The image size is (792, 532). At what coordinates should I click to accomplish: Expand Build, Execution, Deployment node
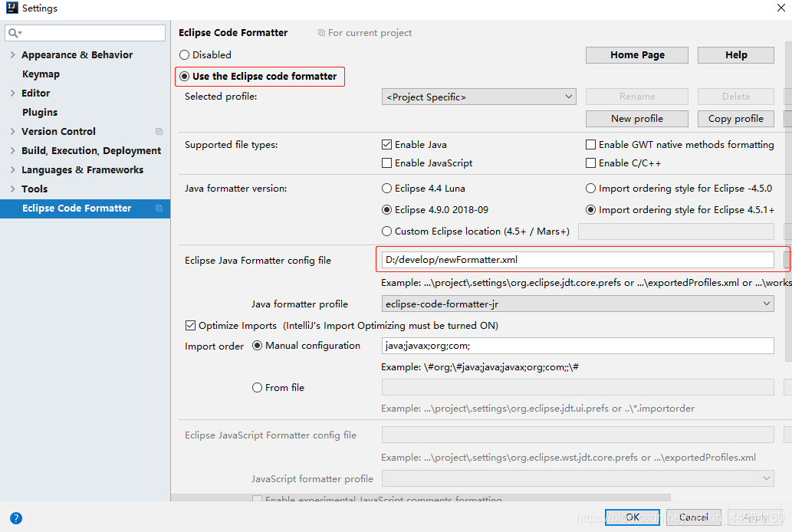(12, 150)
